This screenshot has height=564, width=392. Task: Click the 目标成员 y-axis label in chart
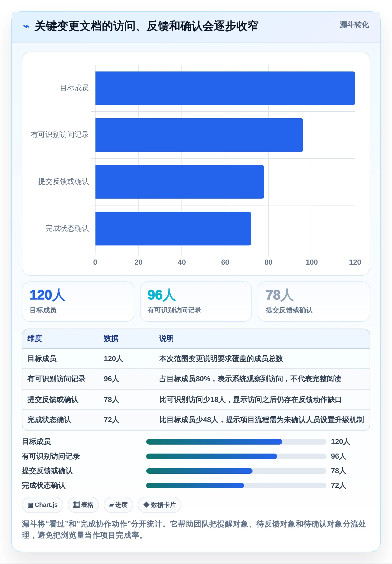[x=74, y=88]
